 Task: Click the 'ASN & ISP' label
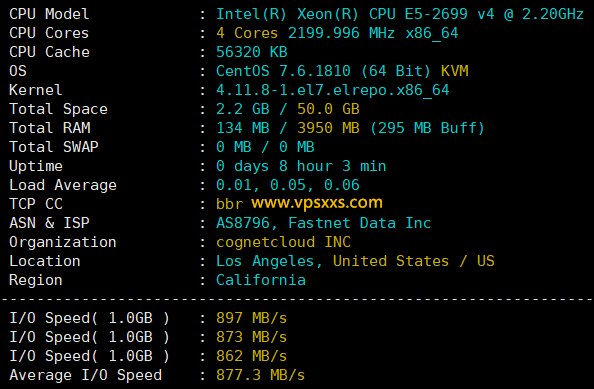[49, 223]
